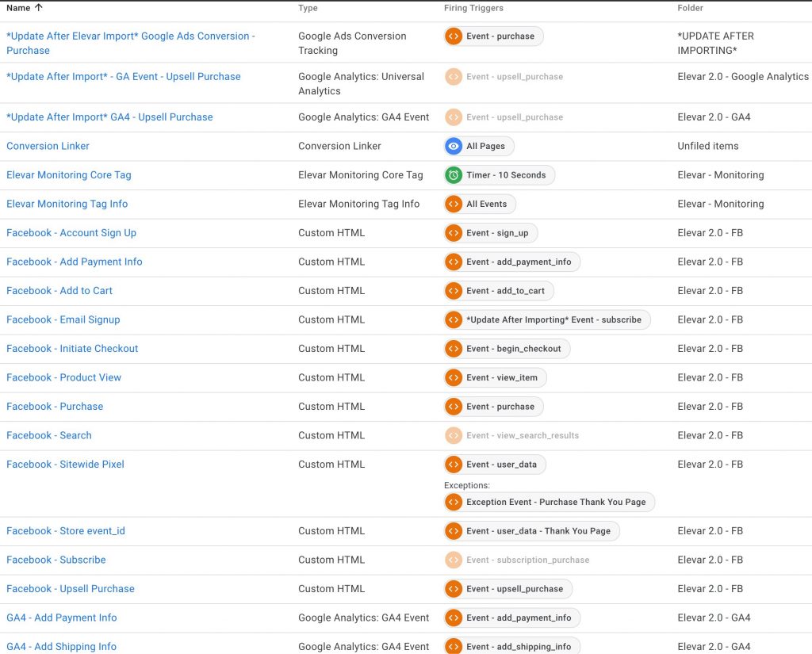Click the faded subscription_purchase trigger icon
Viewport: 812px width, 654px height.
point(454,560)
